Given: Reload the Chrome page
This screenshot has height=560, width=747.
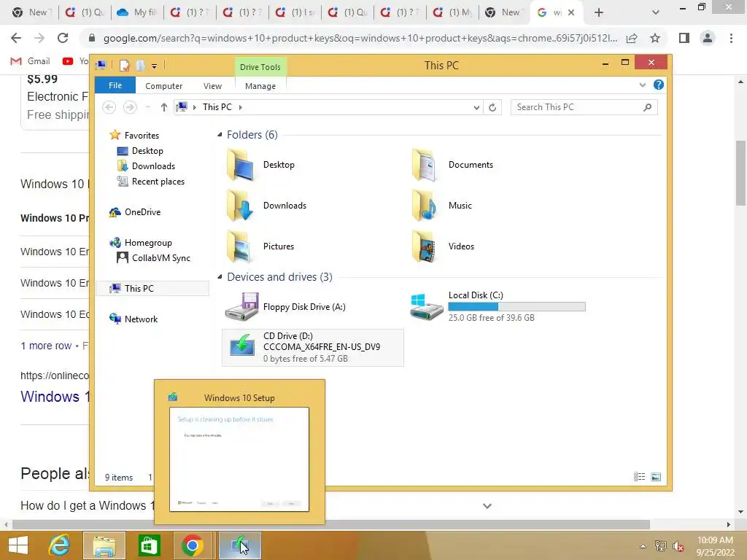Looking at the screenshot, I should coord(63,38).
